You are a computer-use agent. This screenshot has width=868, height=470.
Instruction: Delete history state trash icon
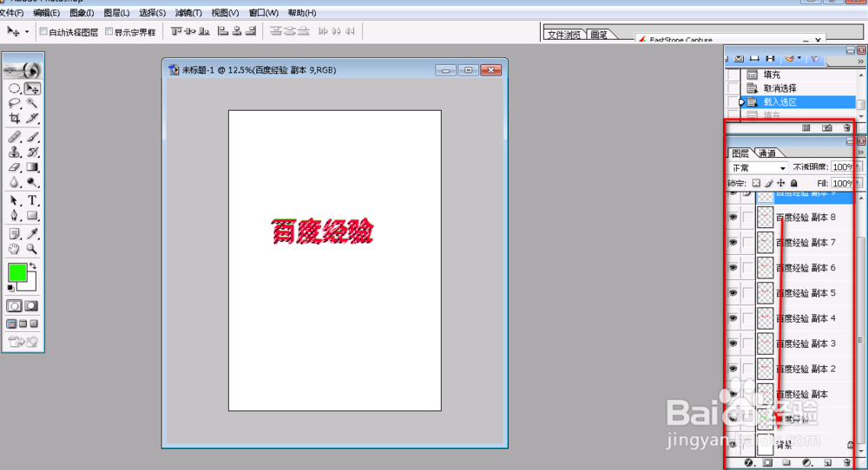[x=846, y=127]
